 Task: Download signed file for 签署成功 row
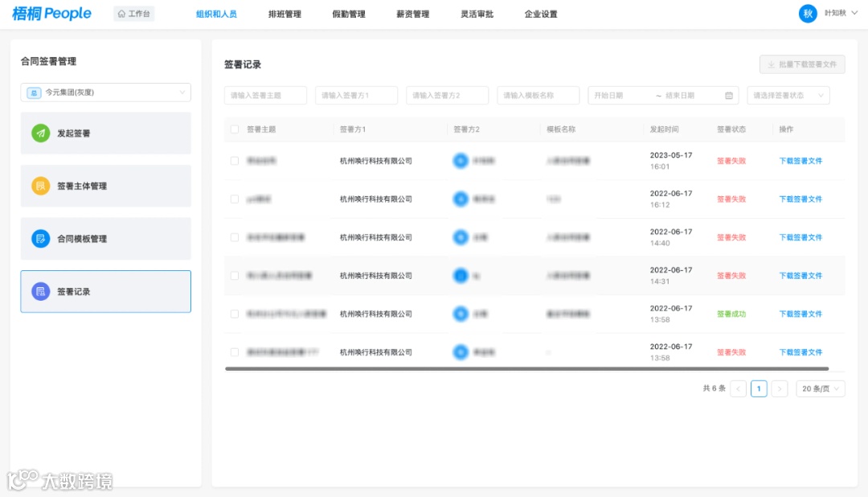click(x=800, y=314)
